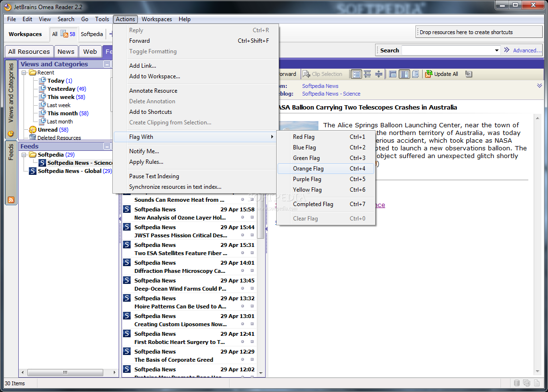Viewport: 548px width, 392px height.
Task: Switch to the vertical three-column layout icon
Action: 404,74
